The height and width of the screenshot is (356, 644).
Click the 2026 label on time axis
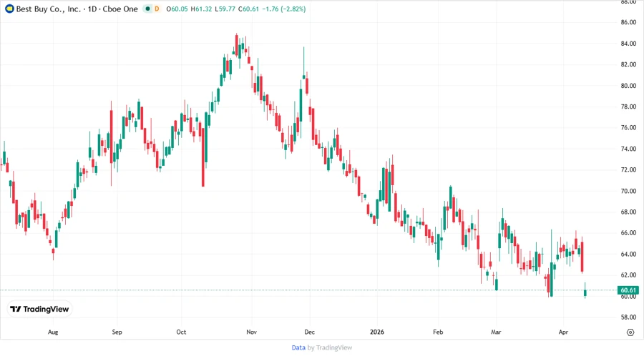tap(377, 332)
